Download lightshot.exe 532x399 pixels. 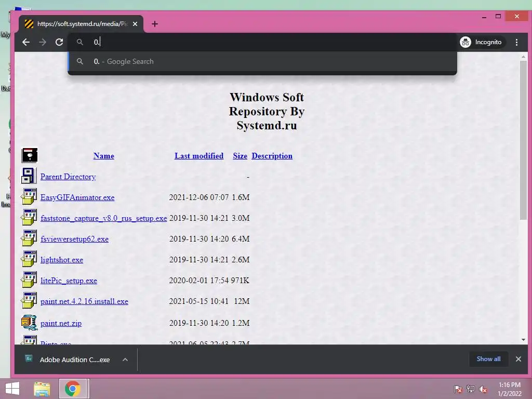[62, 260]
